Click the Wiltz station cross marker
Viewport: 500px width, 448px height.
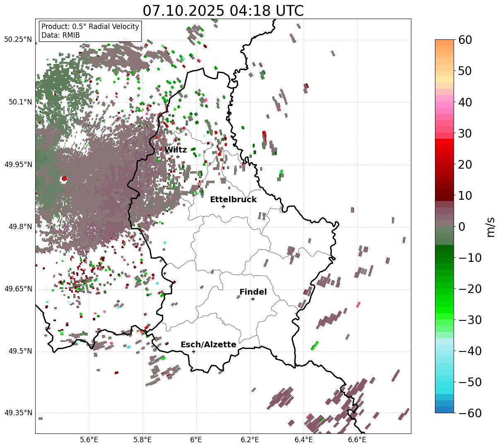point(178,157)
